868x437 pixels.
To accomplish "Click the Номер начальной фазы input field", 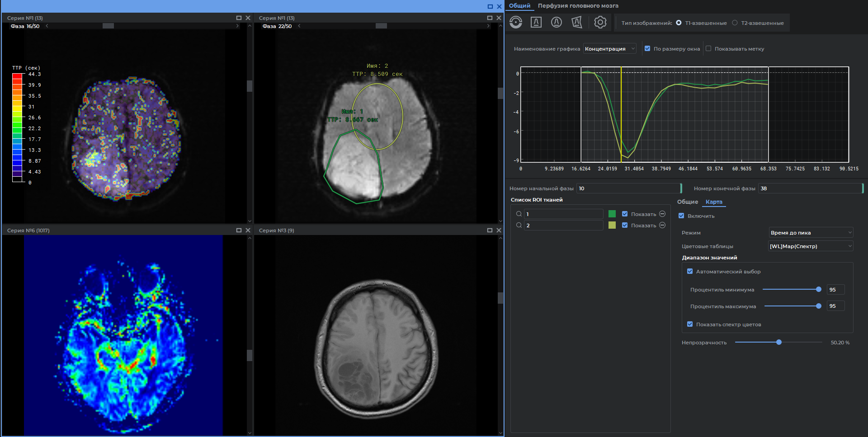I will coord(628,188).
